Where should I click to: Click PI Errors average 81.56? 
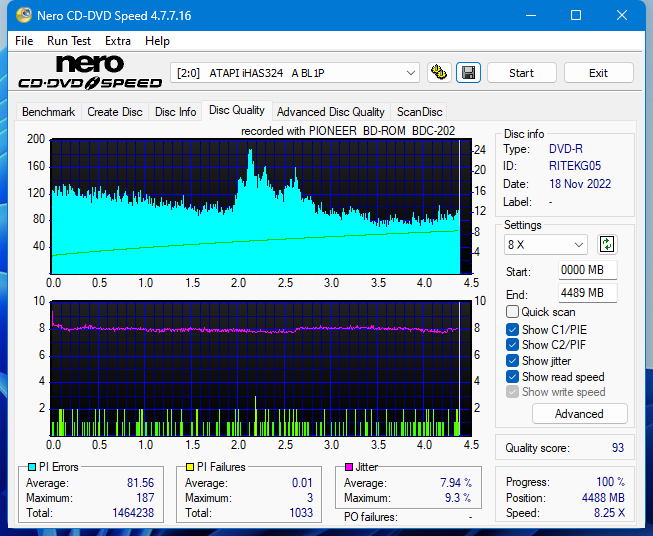point(140,483)
